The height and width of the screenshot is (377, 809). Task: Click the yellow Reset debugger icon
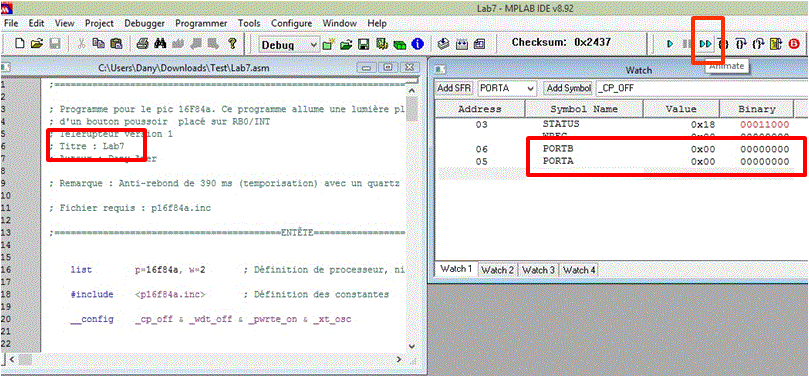point(775,44)
